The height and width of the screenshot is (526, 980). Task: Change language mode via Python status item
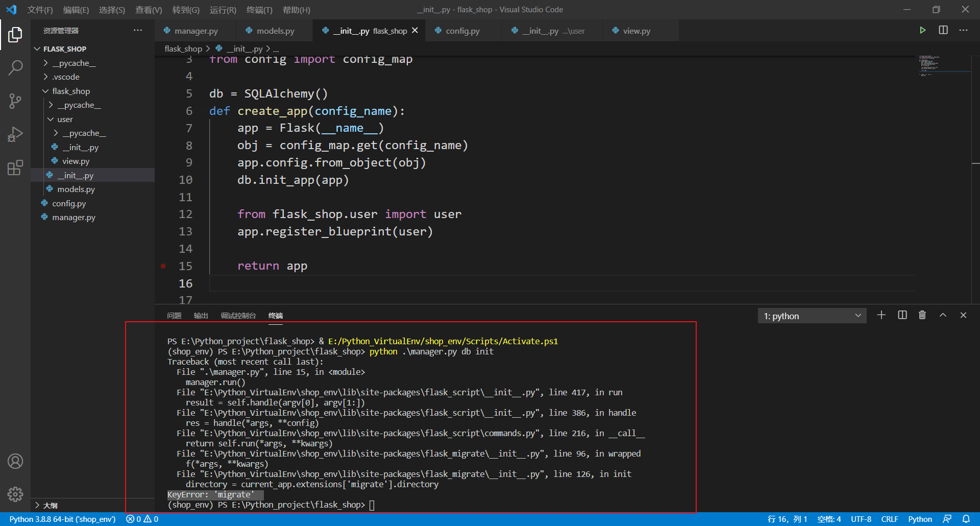point(920,519)
